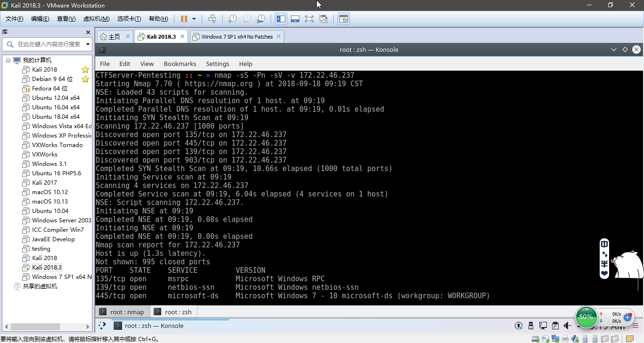Open the snapshot manager wrench-clock icon
Screen dimensions: 644x343
point(261,19)
